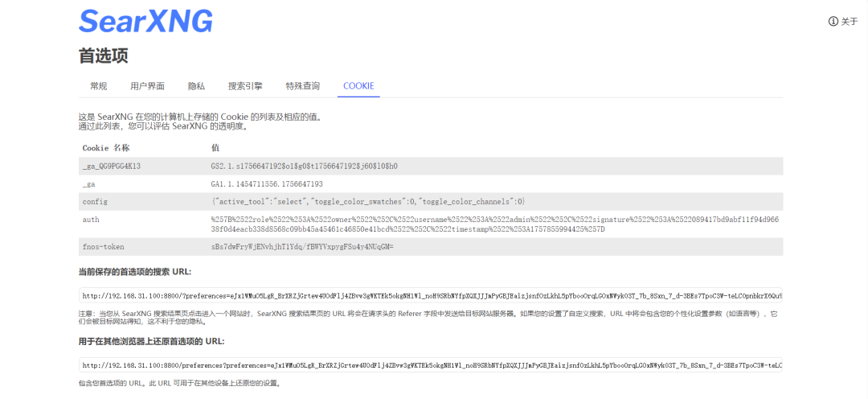The height and width of the screenshot is (399, 868).
Task: Click the auth cookie encoded value
Action: click(x=495, y=224)
